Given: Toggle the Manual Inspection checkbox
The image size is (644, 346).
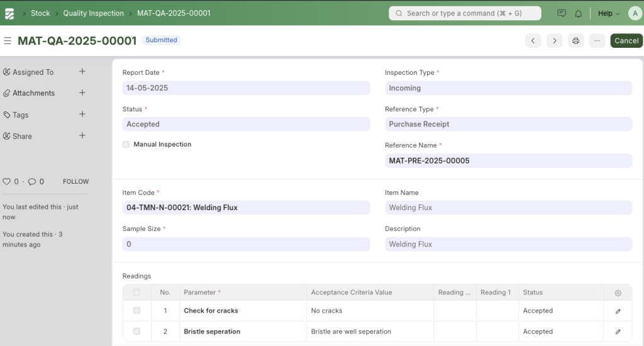Looking at the screenshot, I should click(x=126, y=144).
